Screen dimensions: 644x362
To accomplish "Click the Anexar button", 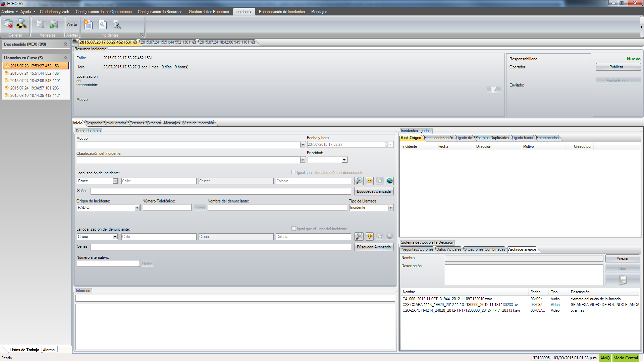I will pos(622,258).
